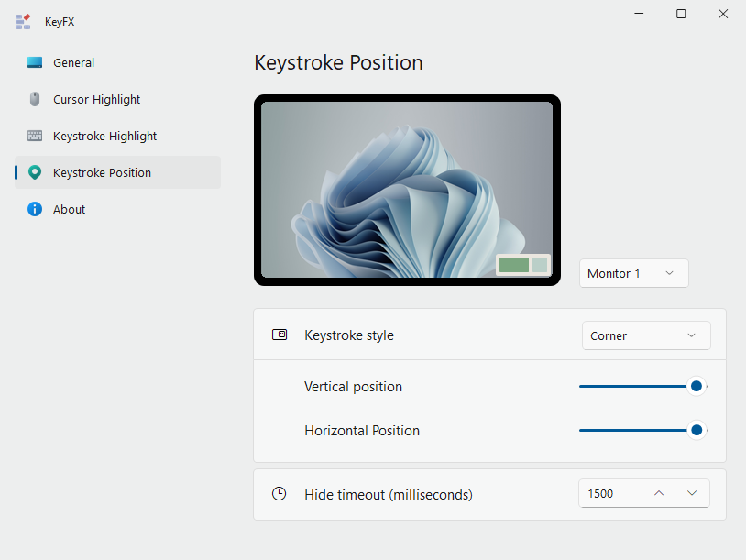
Task: Open the Corner keystroke style dropdown
Action: [x=646, y=335]
